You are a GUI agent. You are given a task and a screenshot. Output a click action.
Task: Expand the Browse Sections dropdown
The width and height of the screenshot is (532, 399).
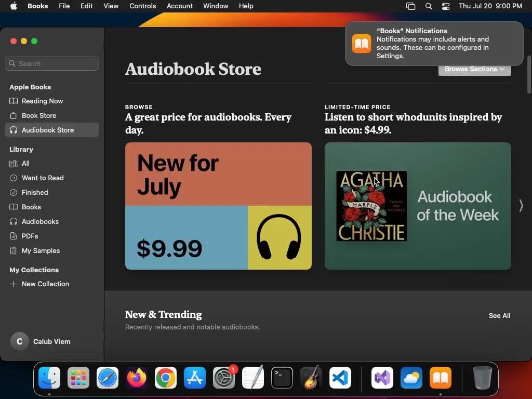click(x=475, y=69)
